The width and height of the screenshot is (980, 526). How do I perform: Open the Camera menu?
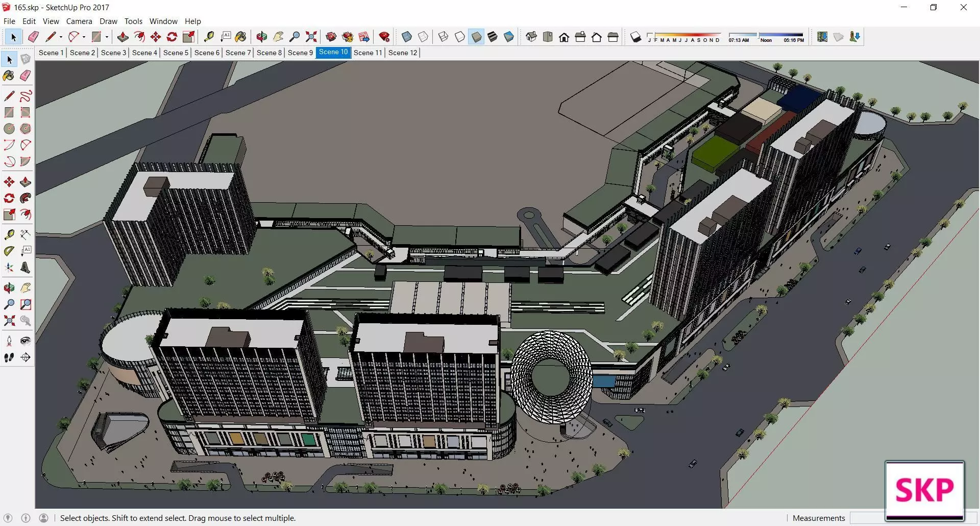tap(79, 21)
